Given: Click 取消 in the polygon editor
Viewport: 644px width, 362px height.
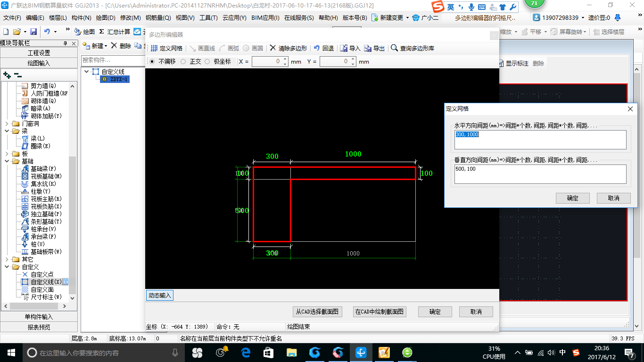Looking at the screenshot, I should coord(476,312).
